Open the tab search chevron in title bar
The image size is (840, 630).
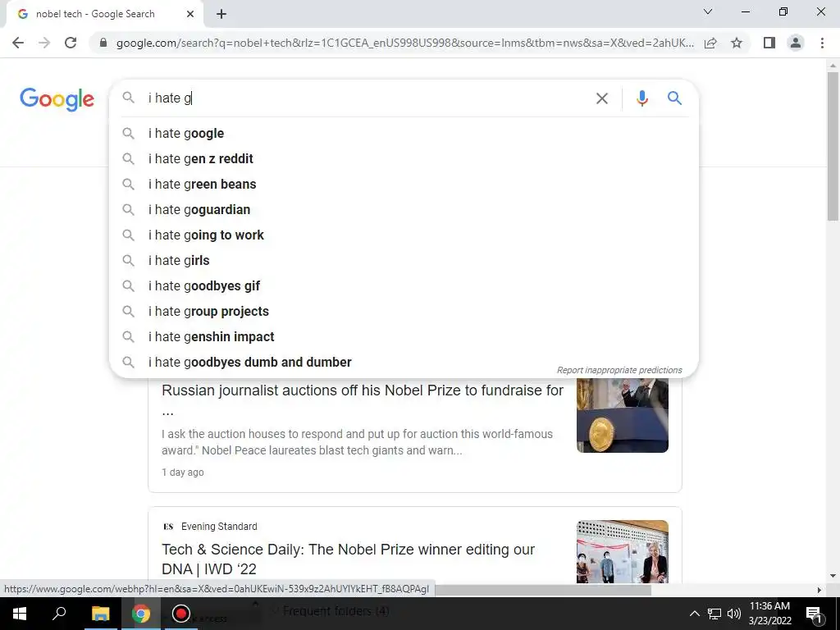coord(708,11)
